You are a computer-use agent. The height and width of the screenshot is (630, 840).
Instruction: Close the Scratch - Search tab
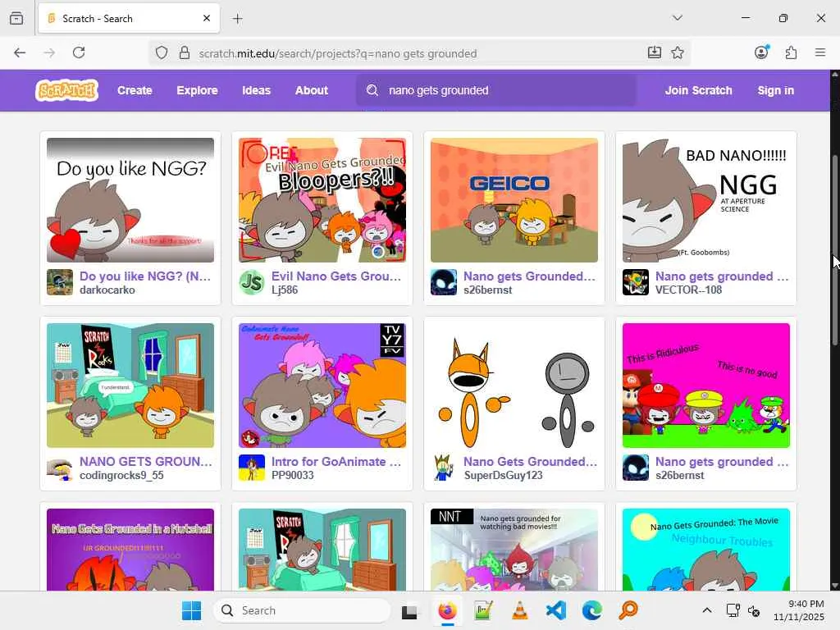point(207,18)
